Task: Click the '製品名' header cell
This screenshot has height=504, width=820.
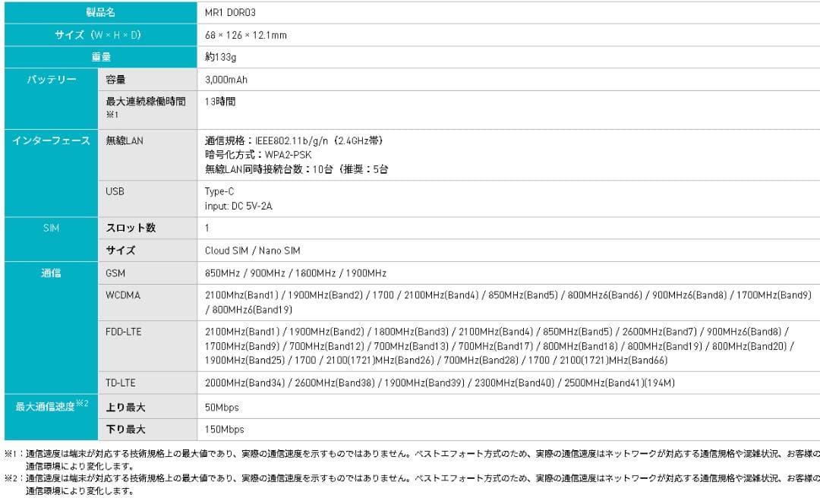Action: pos(100,12)
